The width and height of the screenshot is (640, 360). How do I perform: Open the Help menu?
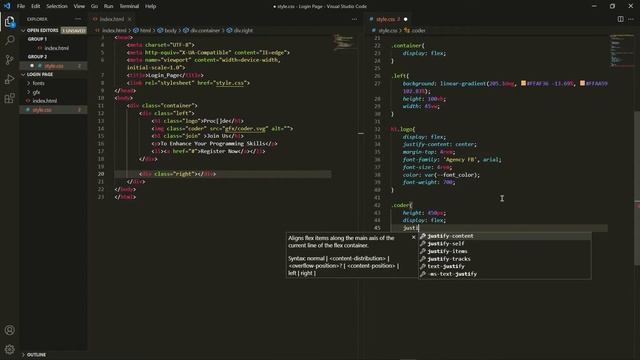point(151,6)
